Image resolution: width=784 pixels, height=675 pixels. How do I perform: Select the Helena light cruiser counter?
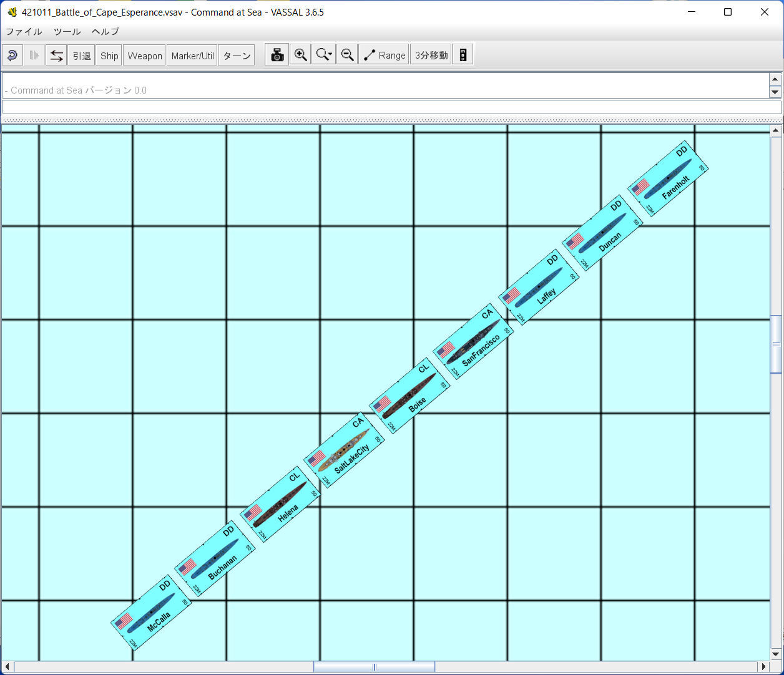280,504
